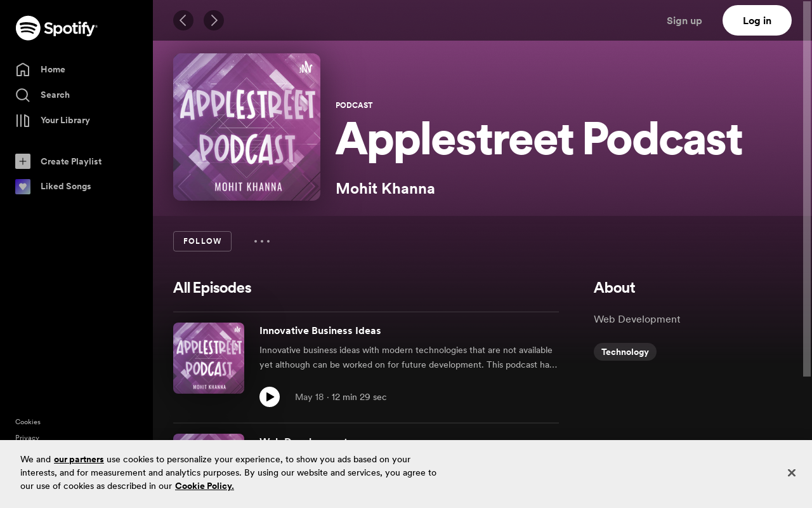Screen dimensions: 812x508
Task: Open the three-dot more options menu
Action: pyautogui.click(x=262, y=241)
